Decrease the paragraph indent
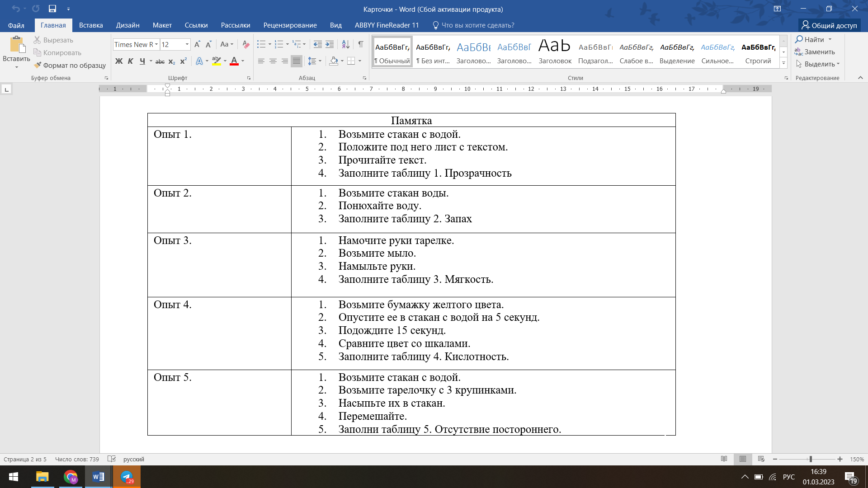 point(318,44)
